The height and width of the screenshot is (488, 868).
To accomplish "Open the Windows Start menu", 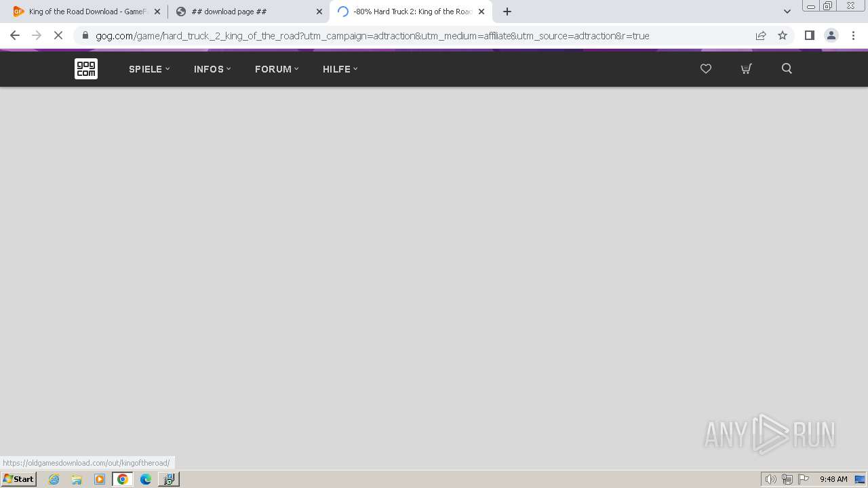I will pyautogui.click(x=19, y=479).
